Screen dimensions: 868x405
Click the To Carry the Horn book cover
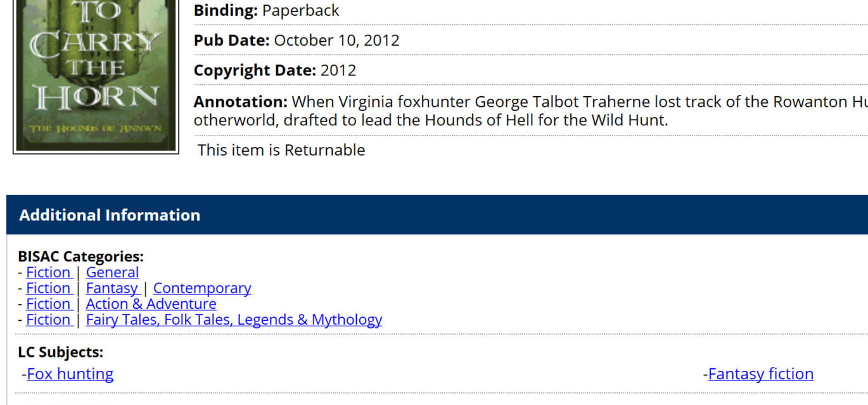point(96,75)
